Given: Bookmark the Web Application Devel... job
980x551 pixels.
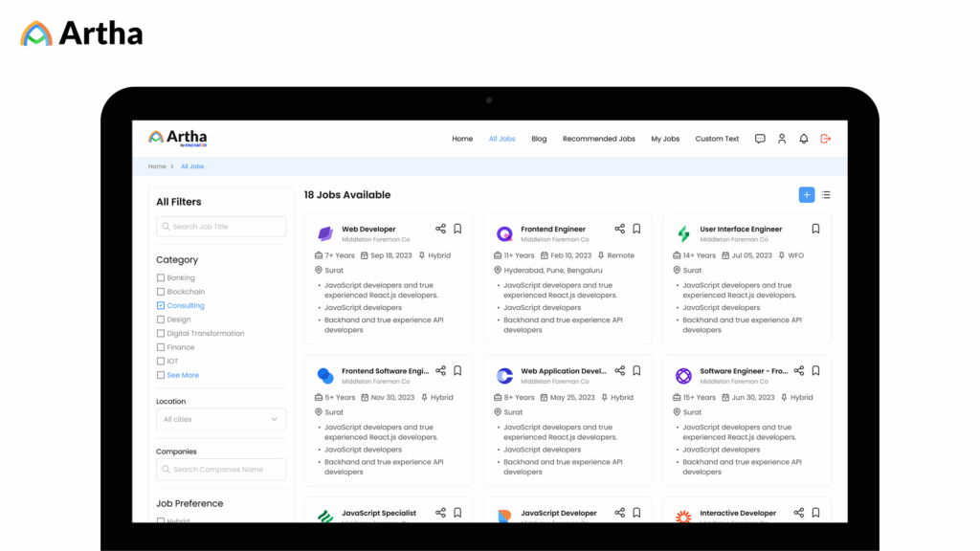Looking at the screenshot, I should click(x=636, y=370).
